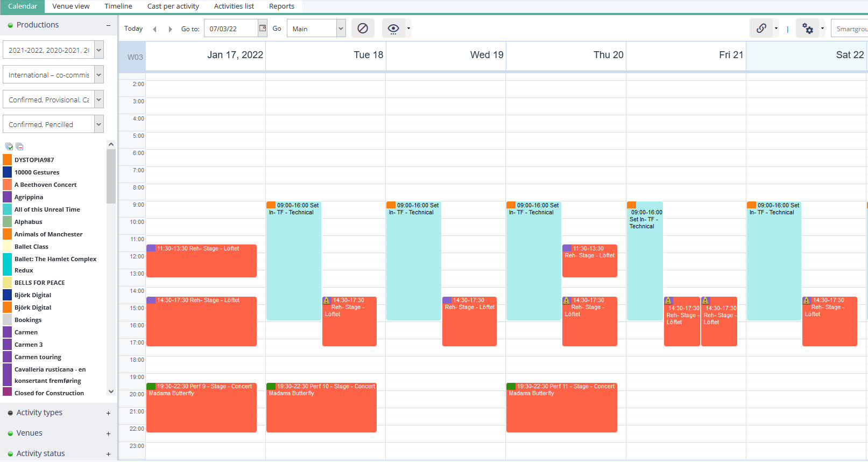Collapse the Productions panel
This screenshot has width=868, height=462.
pyautogui.click(x=108, y=25)
